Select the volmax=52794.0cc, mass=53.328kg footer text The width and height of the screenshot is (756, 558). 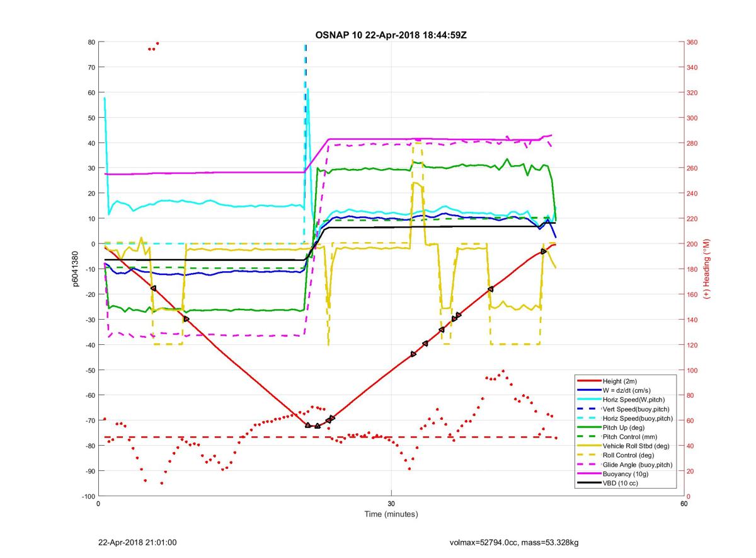514,542
